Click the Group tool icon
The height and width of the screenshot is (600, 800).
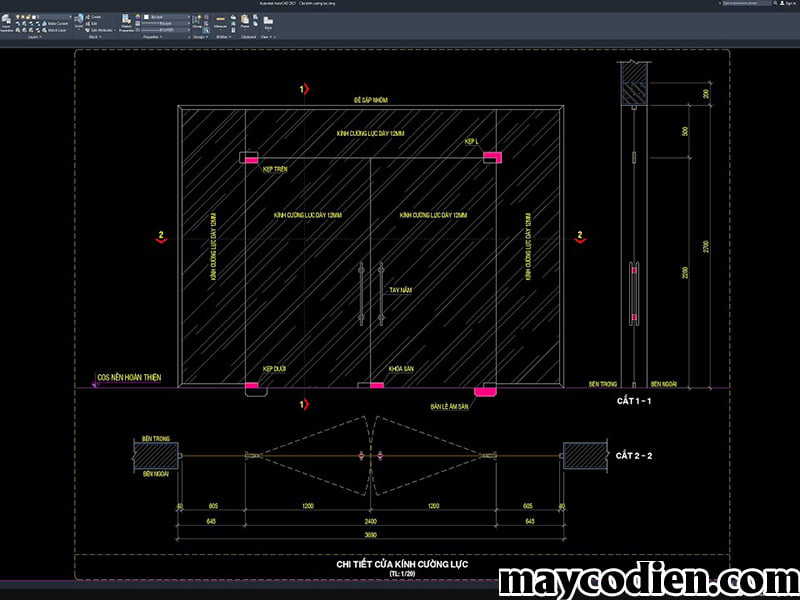point(197,21)
